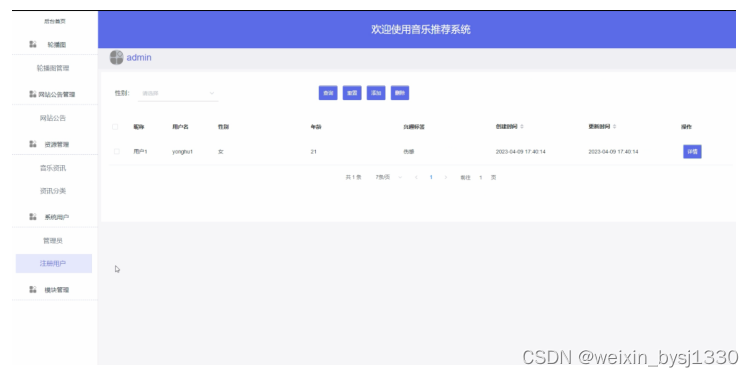Click icon beside 网站公告管理 menu group
The height and width of the screenshot is (377, 754).
(33, 94)
